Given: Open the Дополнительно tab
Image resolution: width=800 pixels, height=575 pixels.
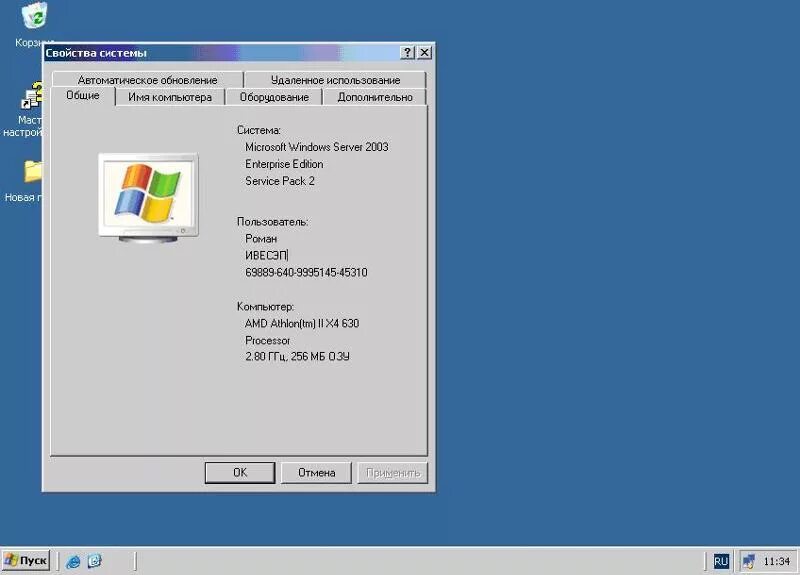Looking at the screenshot, I should 375,97.
